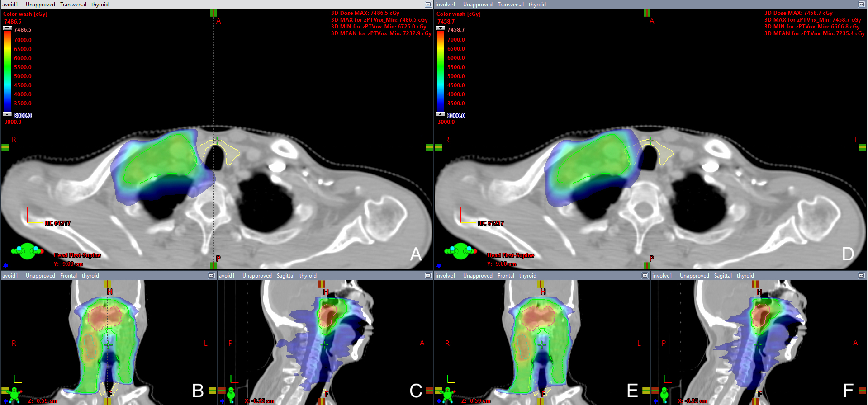Maximize the involve1 Sagittal view pane
Screen dimensions: 868x405
(x=861, y=275)
